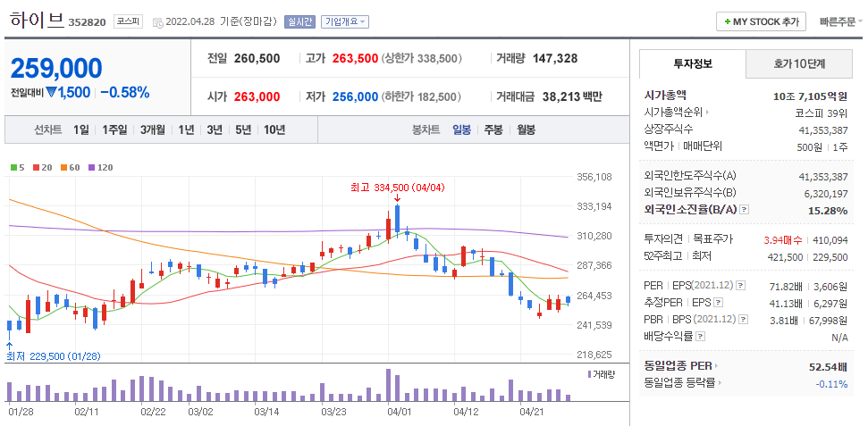Click the red 20-day moving average legend

43,167
